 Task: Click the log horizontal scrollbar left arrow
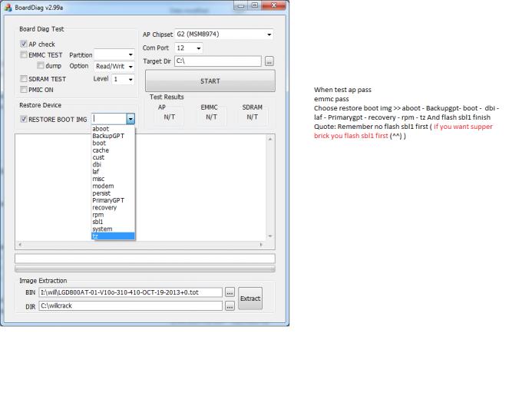[x=20, y=245]
